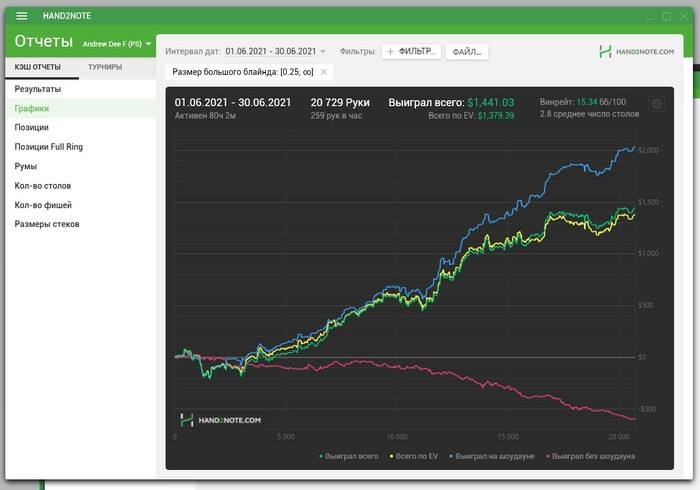Click winrate value 15.34 бб/100
The height and width of the screenshot is (490, 700).
601,102
